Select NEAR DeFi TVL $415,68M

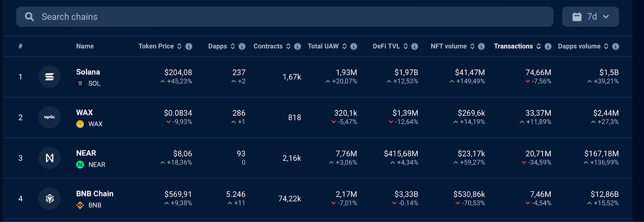401,154
